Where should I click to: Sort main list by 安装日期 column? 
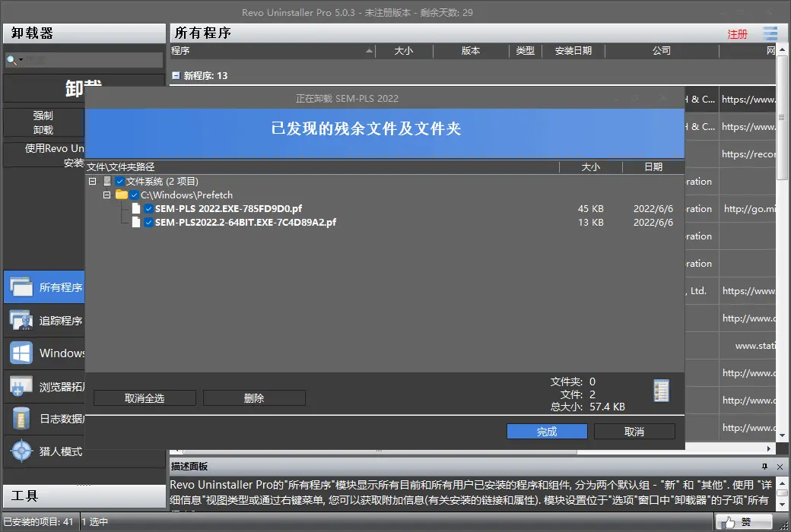coord(573,50)
